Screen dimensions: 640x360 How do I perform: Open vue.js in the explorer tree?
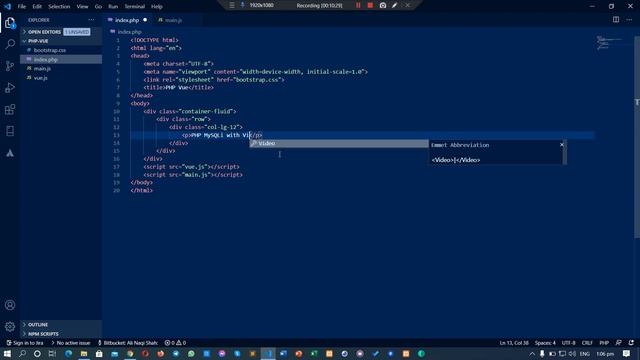[x=61, y=78]
